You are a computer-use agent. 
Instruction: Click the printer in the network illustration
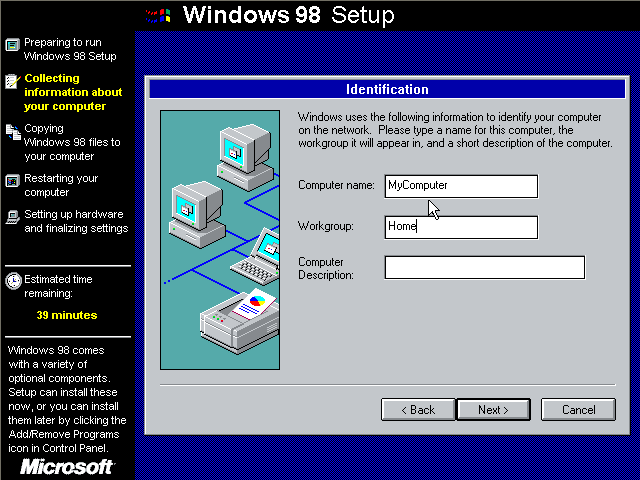pos(240,322)
